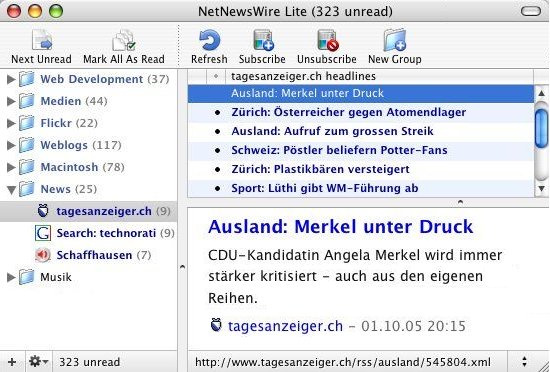This screenshot has height=372, width=550.
Task: Click the Next Unread toolbar icon
Action: click(x=42, y=40)
